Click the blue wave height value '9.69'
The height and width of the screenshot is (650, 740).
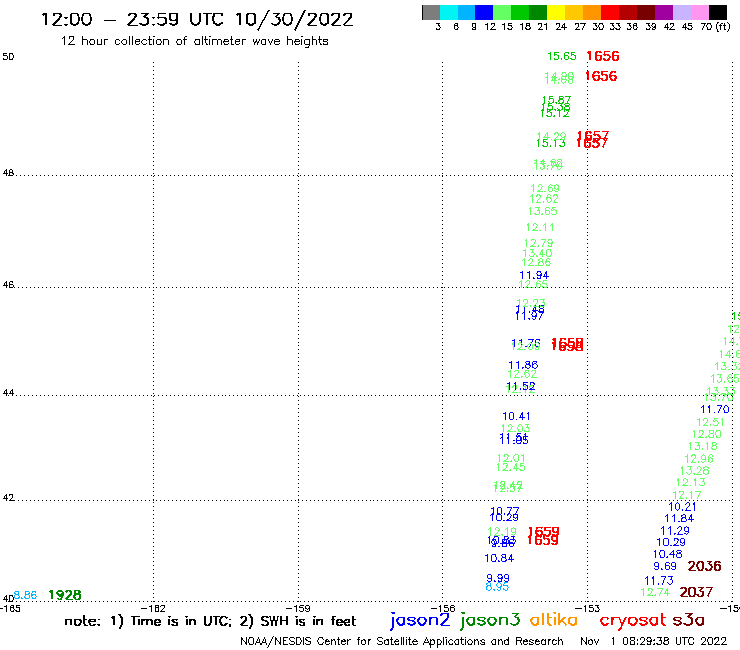[x=665, y=566]
